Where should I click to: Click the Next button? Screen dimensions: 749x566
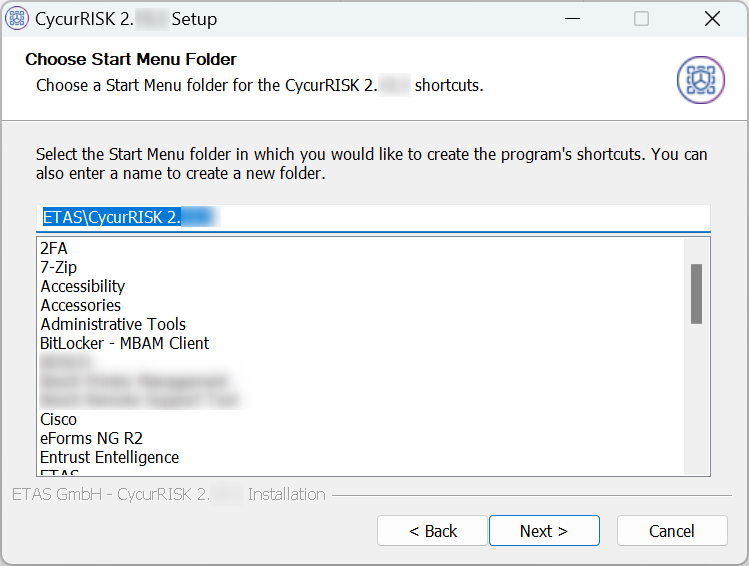(543, 531)
